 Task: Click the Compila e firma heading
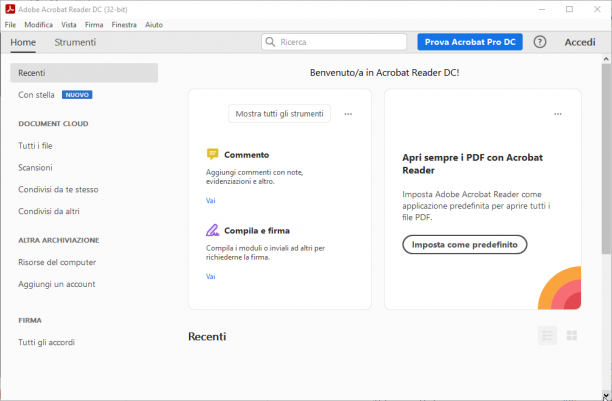(x=257, y=230)
